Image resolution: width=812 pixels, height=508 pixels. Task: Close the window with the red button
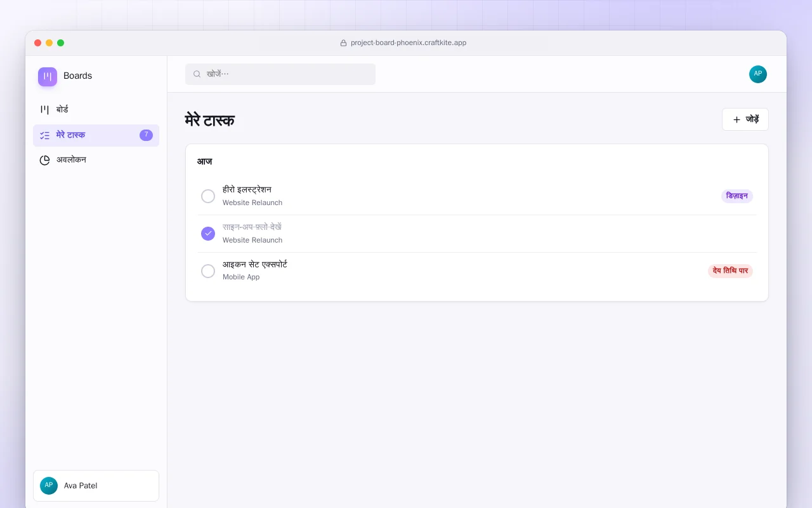[x=38, y=43]
